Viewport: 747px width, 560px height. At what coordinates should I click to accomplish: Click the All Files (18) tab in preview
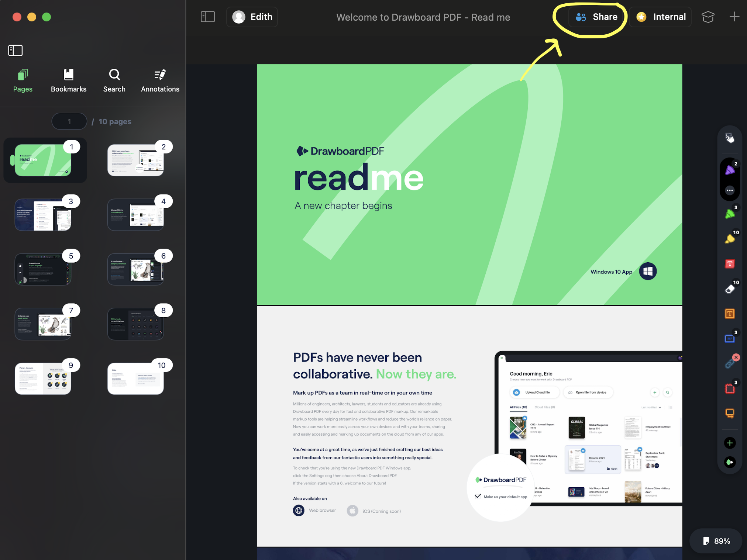tap(518, 407)
